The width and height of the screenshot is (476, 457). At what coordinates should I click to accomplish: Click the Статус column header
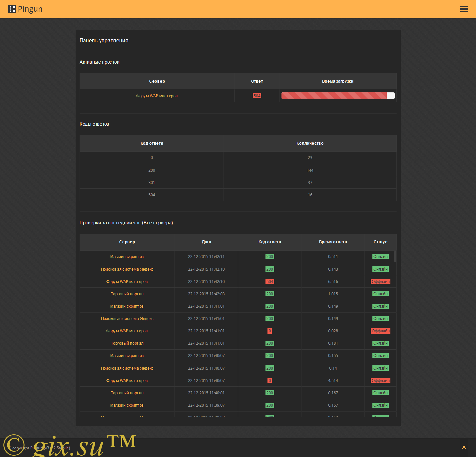click(380, 242)
